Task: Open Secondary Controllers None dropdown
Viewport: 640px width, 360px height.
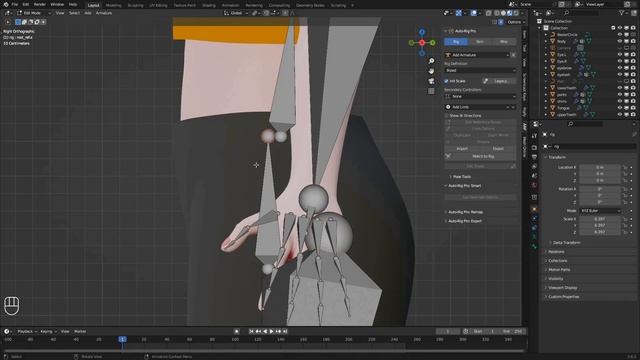Action: (480, 96)
